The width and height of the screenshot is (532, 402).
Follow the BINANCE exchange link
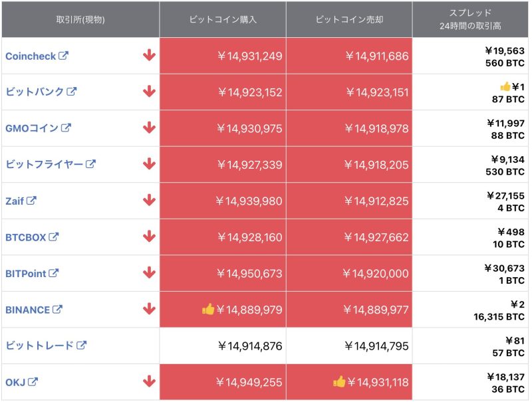point(27,310)
